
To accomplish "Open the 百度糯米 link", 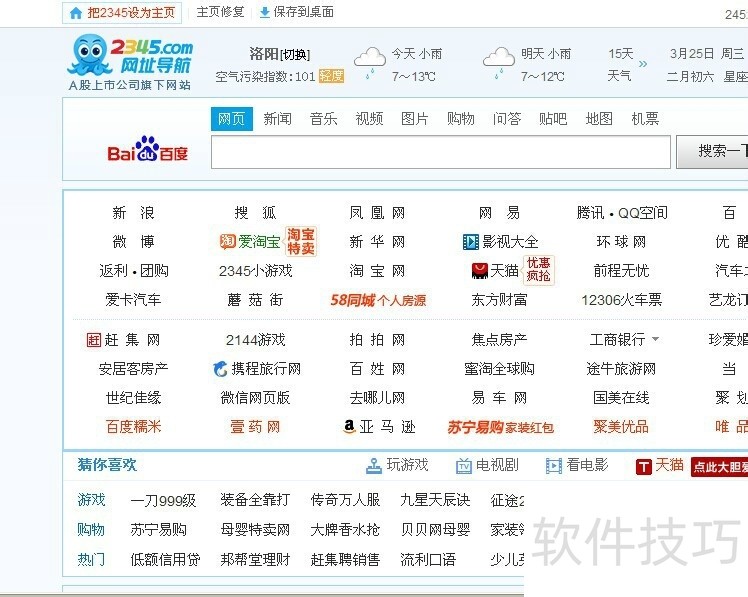I will (134, 427).
